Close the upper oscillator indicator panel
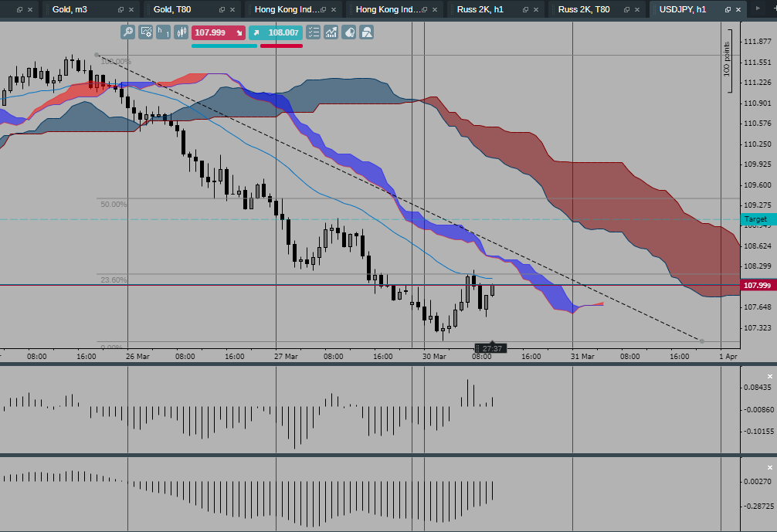The image size is (777, 532). [769, 377]
